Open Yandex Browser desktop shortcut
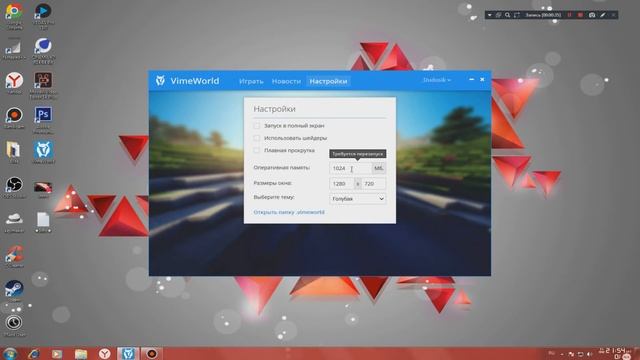The width and height of the screenshot is (640, 360). [14, 81]
